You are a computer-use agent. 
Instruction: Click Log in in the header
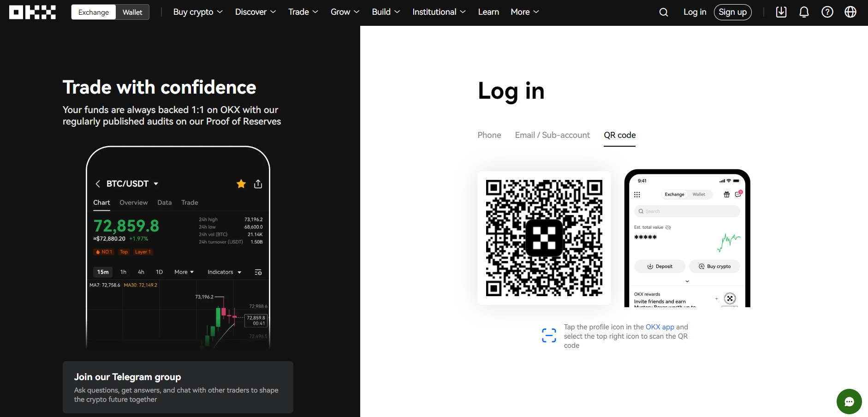(x=695, y=12)
